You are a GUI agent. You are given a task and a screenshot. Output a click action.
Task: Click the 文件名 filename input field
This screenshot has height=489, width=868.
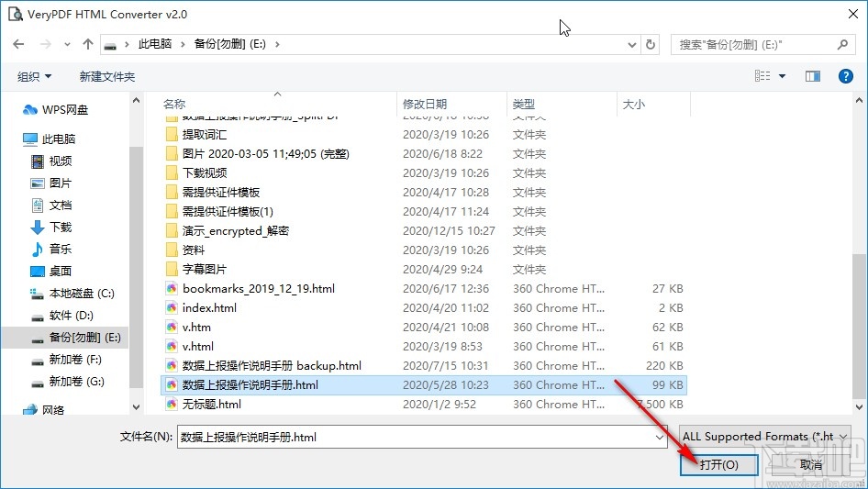tap(416, 437)
